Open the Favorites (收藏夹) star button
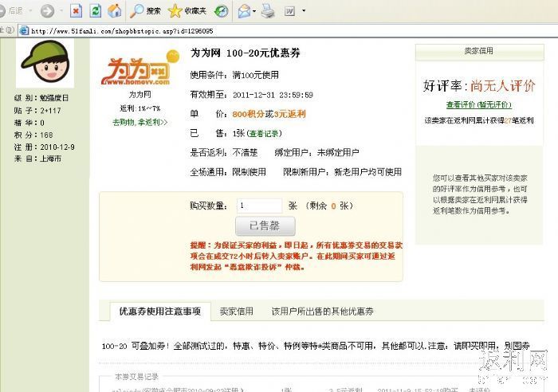Screen dimensions: 558x392 pos(187,10)
